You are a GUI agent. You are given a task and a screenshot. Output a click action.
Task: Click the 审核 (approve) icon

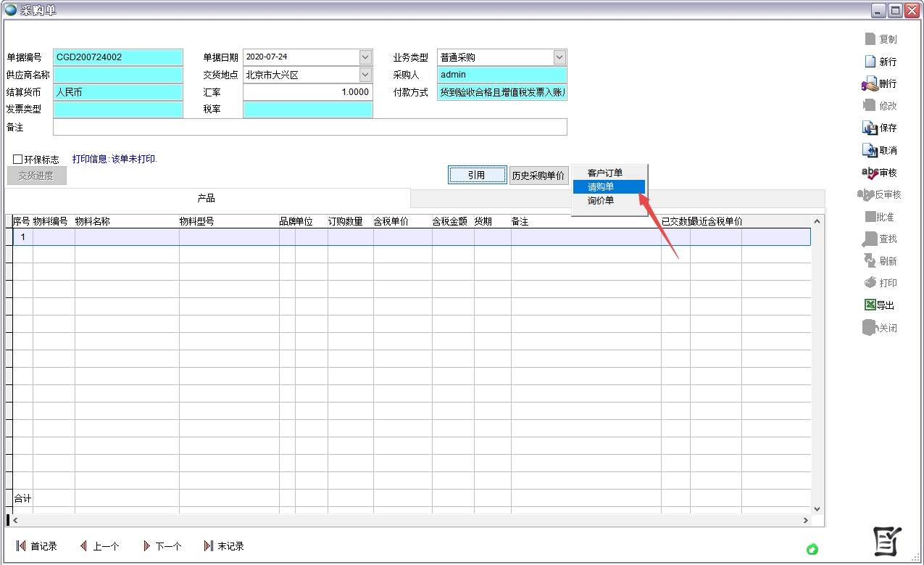point(870,173)
